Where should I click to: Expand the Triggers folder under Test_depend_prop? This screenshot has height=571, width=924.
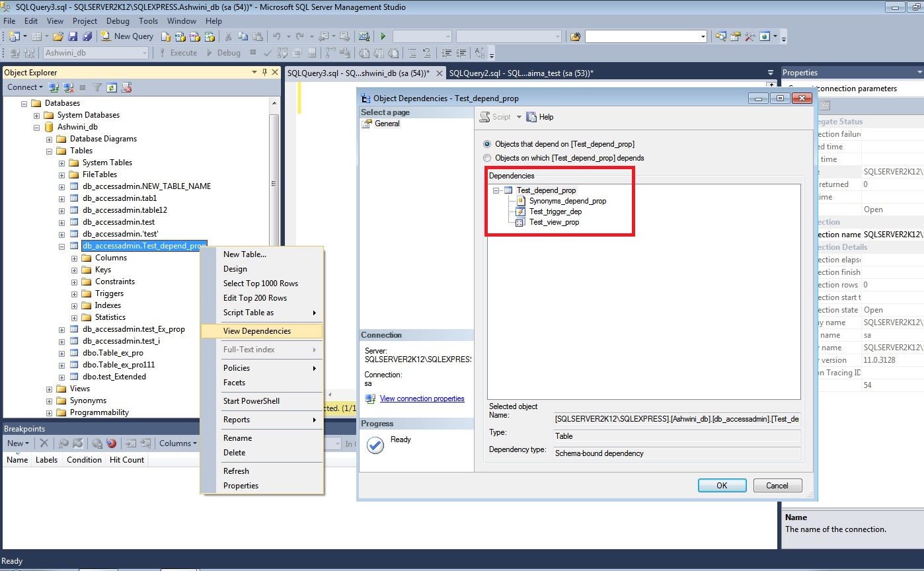click(75, 293)
